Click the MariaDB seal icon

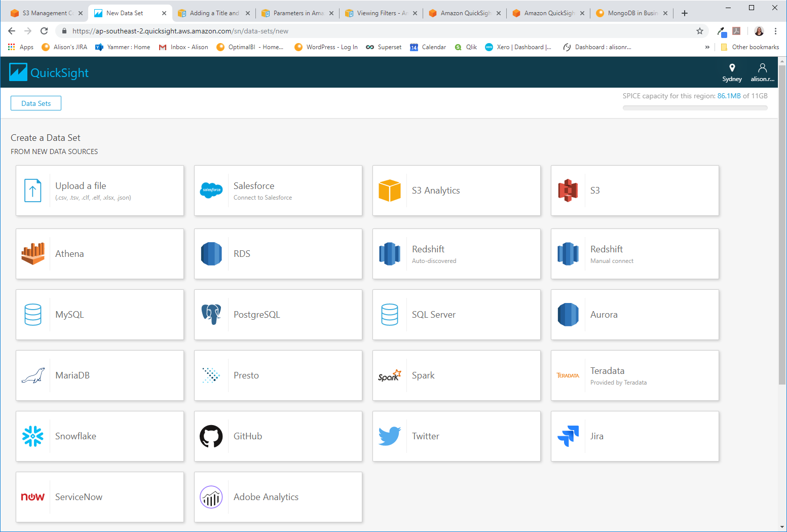click(33, 375)
